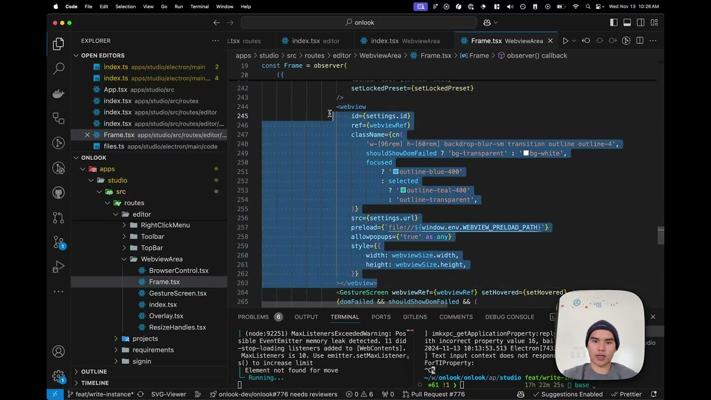Click observer() callback breadcrumb

(537, 55)
